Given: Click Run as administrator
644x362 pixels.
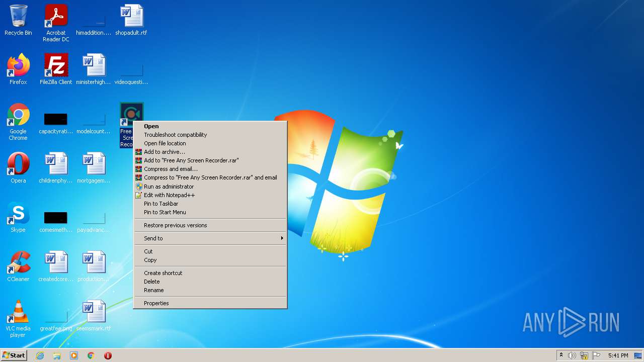Looking at the screenshot, I should pos(210,187).
